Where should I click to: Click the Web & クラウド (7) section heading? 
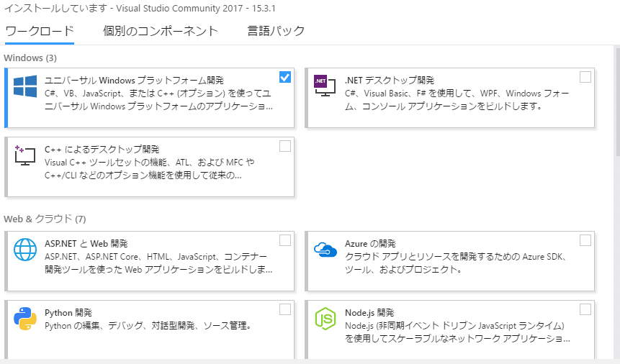tap(45, 219)
